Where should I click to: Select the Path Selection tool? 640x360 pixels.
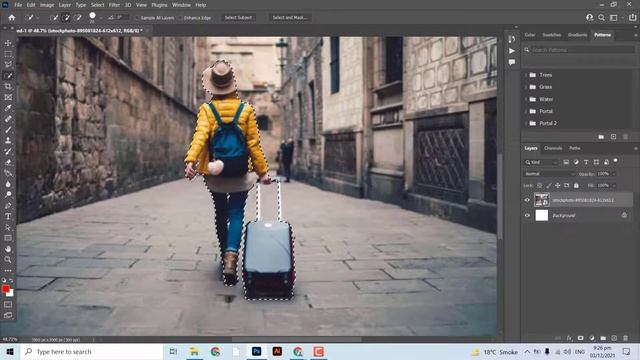pyautogui.click(x=8, y=227)
